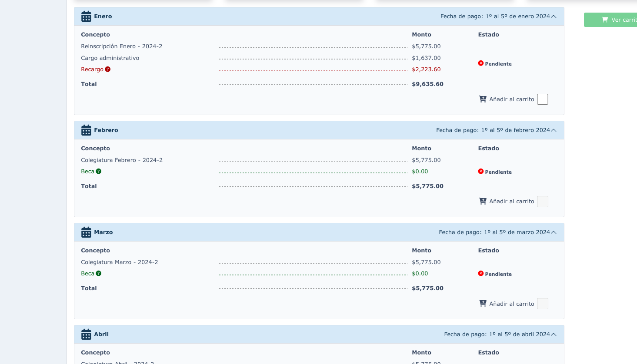The image size is (637, 364).
Task: Click the $5,775.00 Reinscripción Enero amount
Action: click(x=426, y=46)
